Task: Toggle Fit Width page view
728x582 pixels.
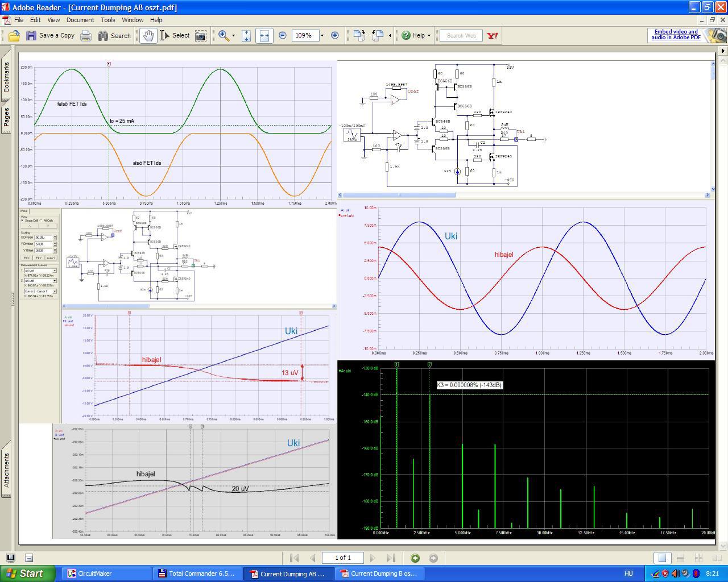Action: 264,35
